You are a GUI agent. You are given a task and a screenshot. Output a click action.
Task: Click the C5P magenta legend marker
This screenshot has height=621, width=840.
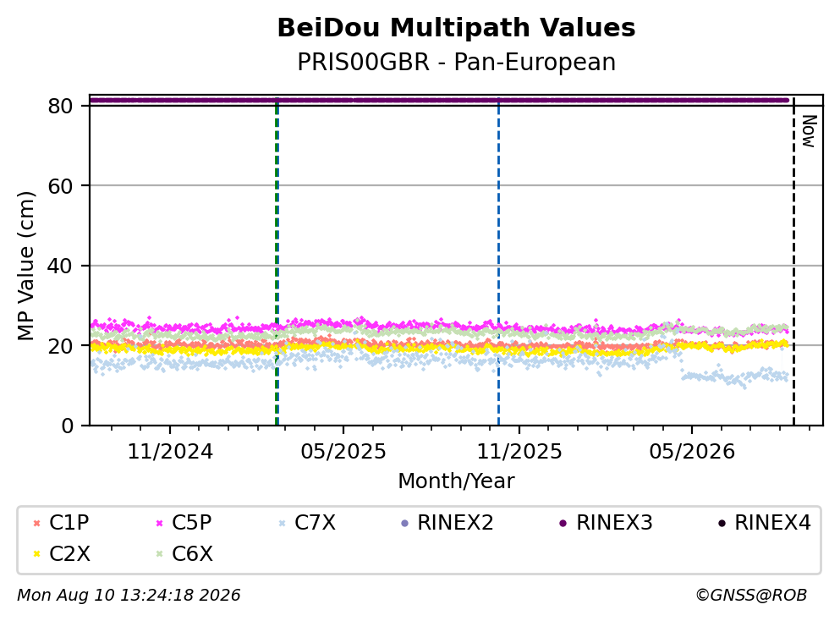[x=159, y=523]
